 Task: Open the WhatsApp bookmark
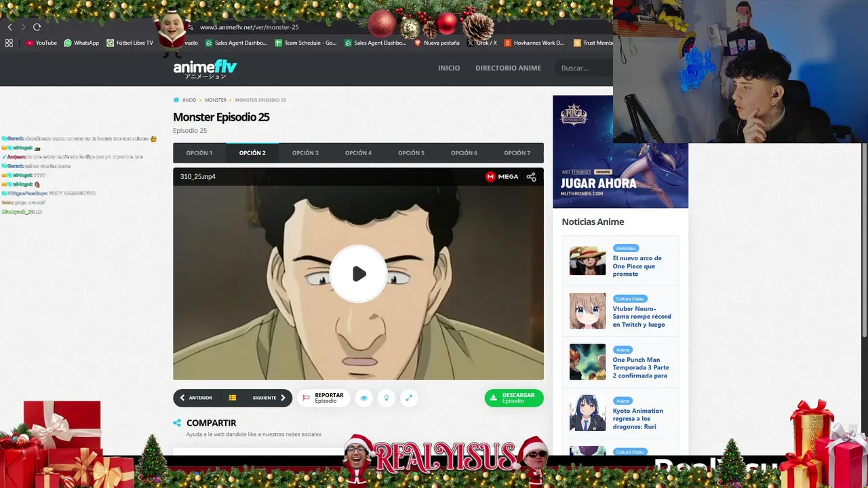click(81, 43)
